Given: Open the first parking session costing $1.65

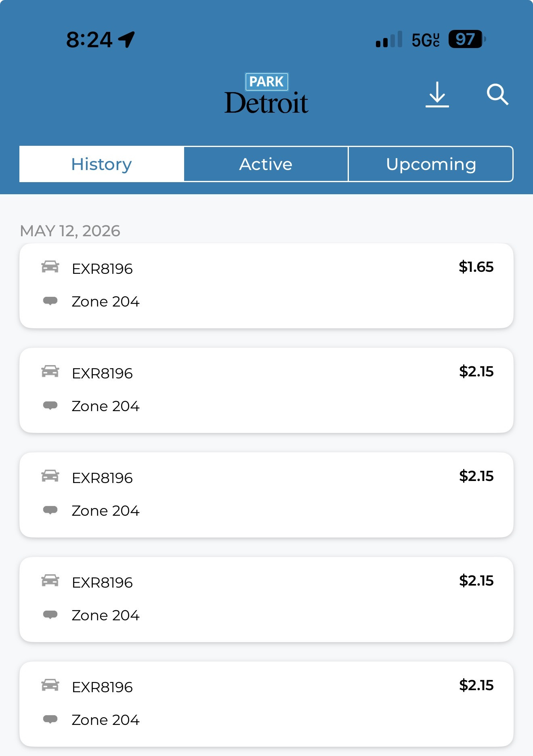Looking at the screenshot, I should click(x=266, y=286).
